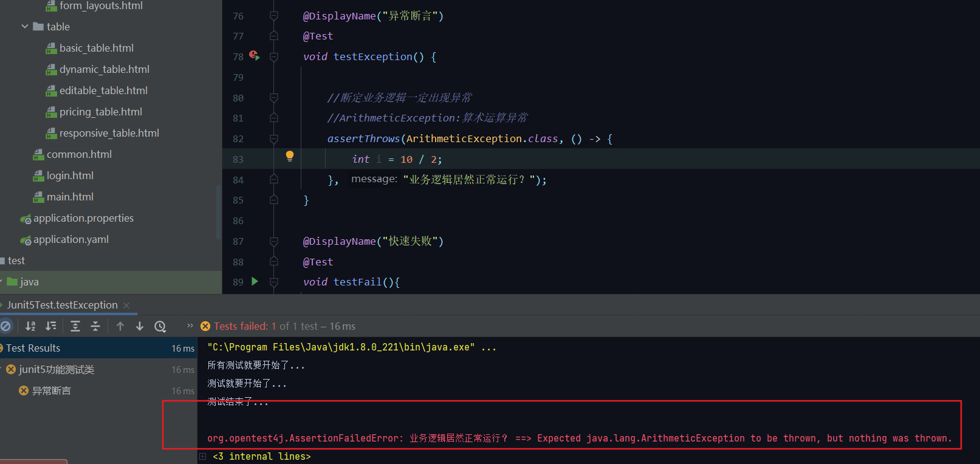980x464 pixels.
Task: Open editable_table.html in project tree
Action: tap(103, 90)
